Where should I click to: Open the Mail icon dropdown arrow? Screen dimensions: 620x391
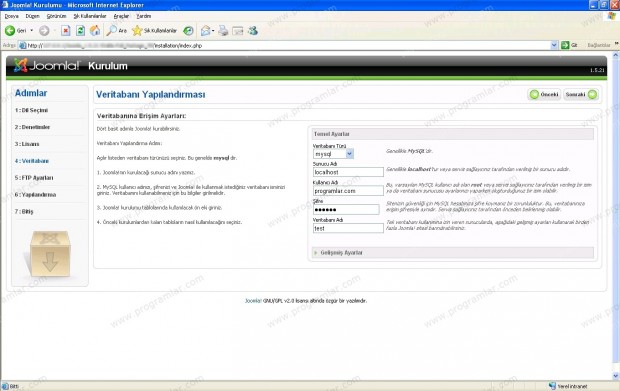tap(213, 31)
